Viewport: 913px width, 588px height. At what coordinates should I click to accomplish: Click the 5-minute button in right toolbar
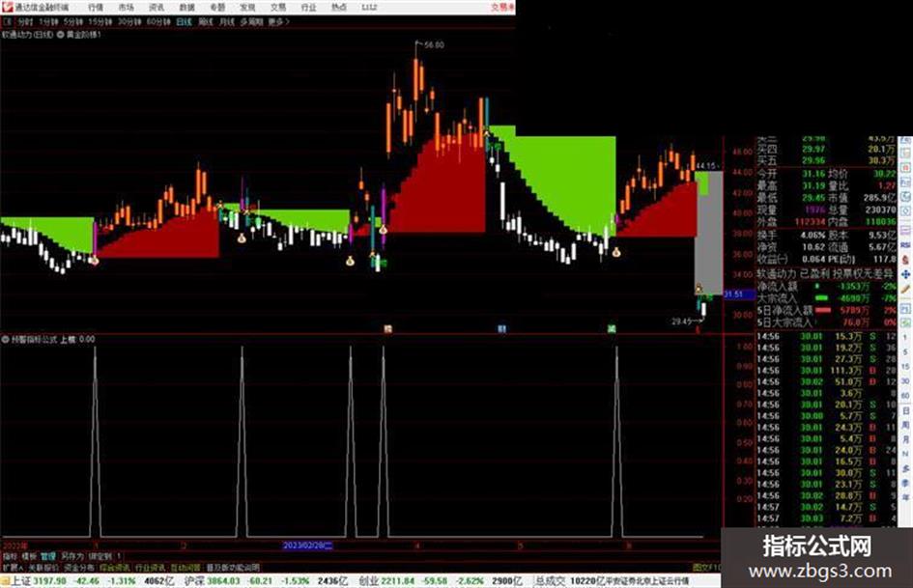tap(905, 351)
